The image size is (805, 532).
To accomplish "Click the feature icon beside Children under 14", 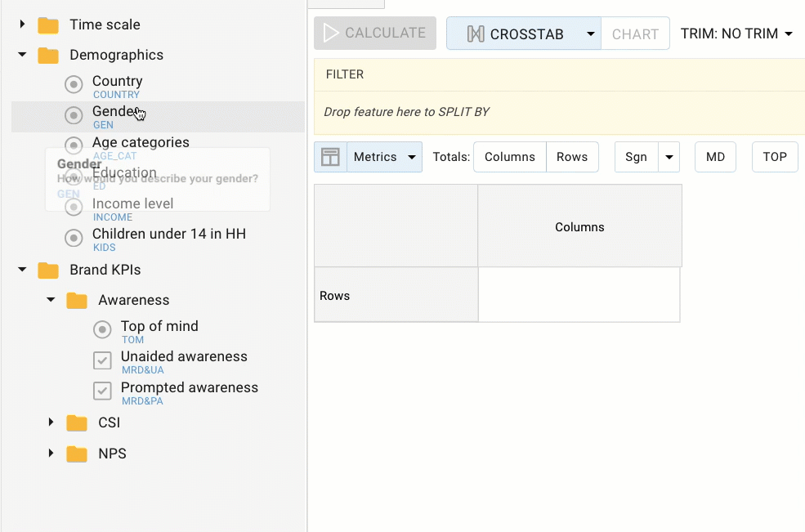I will [x=74, y=238].
